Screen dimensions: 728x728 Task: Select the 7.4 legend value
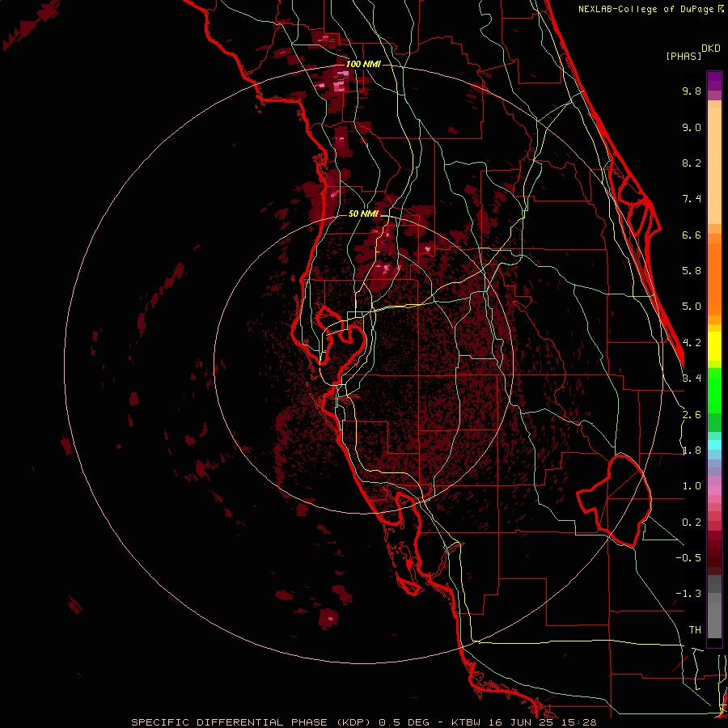click(692, 199)
